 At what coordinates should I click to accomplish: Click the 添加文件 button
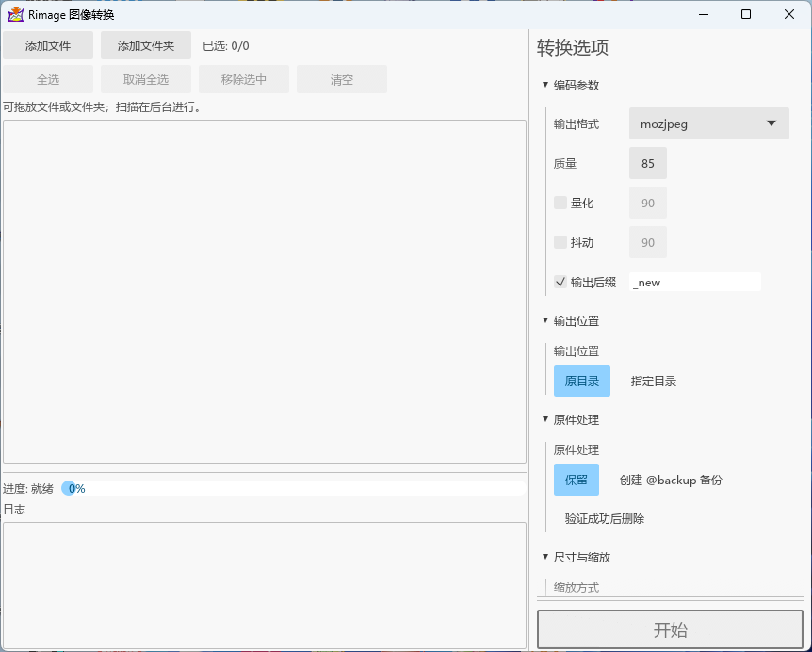[x=48, y=45]
